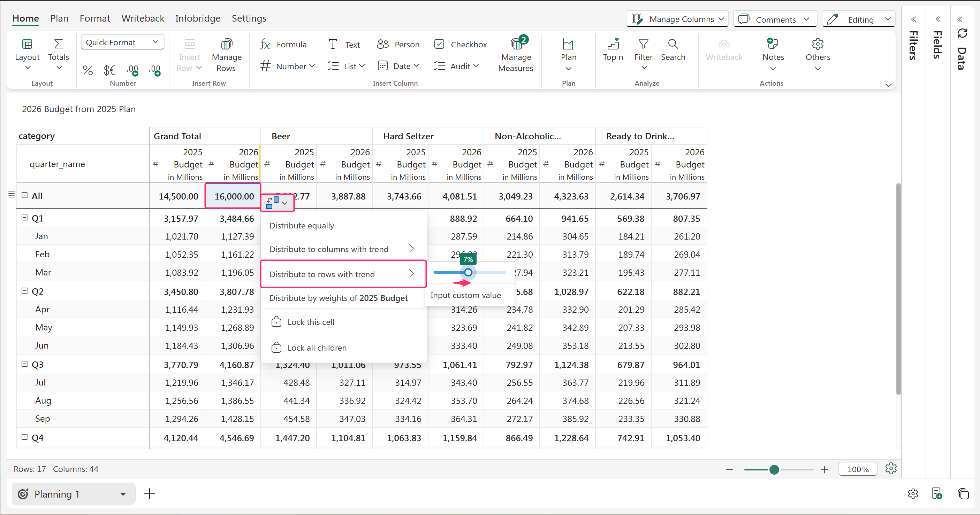Select Distribute equally menu option
Viewport: 980px width, 515px height.
click(x=302, y=225)
